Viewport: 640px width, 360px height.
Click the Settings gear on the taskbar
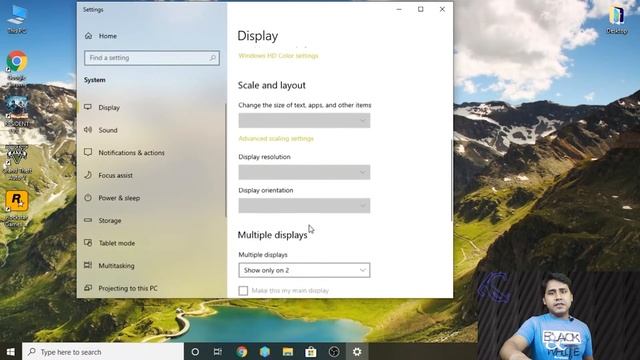357,352
